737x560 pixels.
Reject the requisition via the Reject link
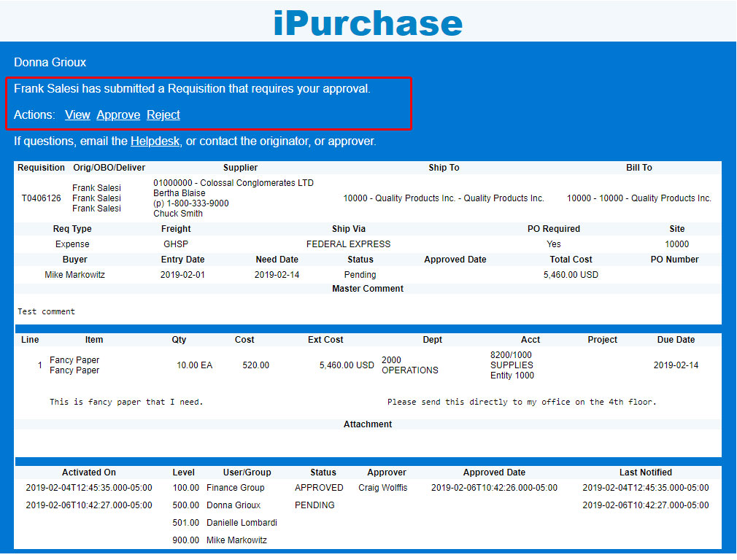click(163, 114)
